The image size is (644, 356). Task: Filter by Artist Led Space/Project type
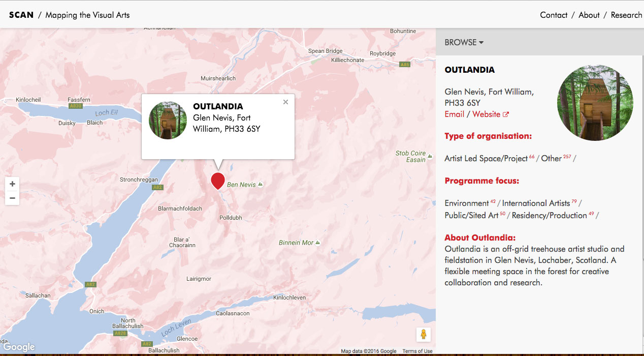[x=486, y=158]
